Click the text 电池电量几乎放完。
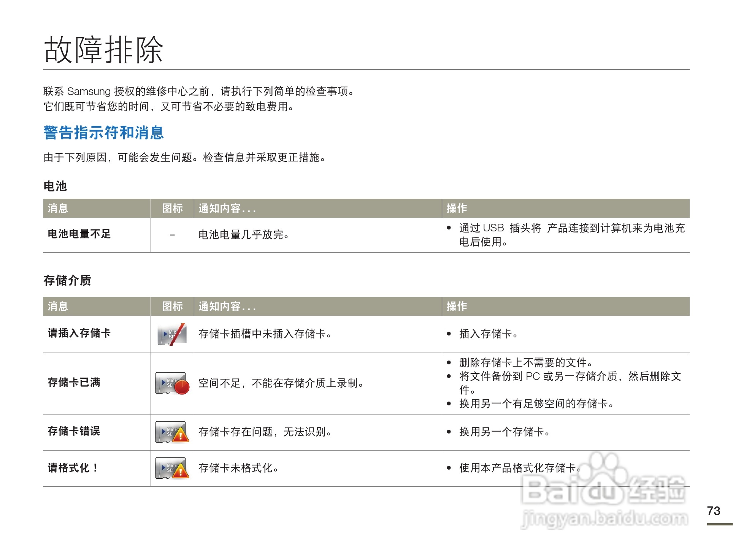 tap(244, 235)
